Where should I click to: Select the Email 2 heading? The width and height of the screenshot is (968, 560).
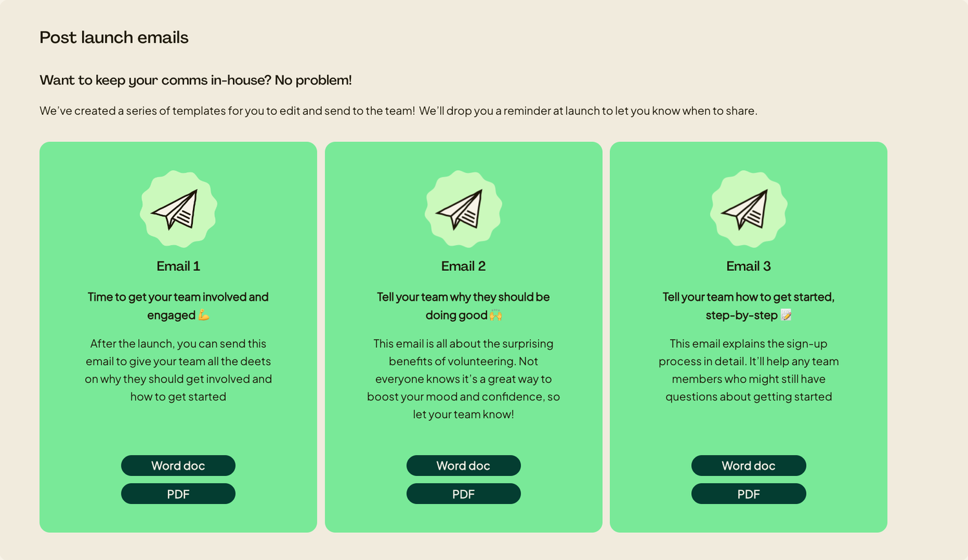tap(463, 266)
